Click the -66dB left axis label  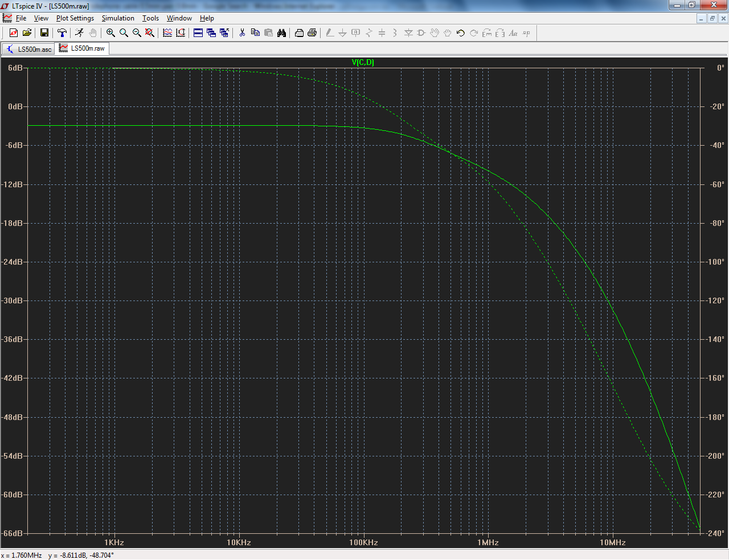click(x=13, y=533)
